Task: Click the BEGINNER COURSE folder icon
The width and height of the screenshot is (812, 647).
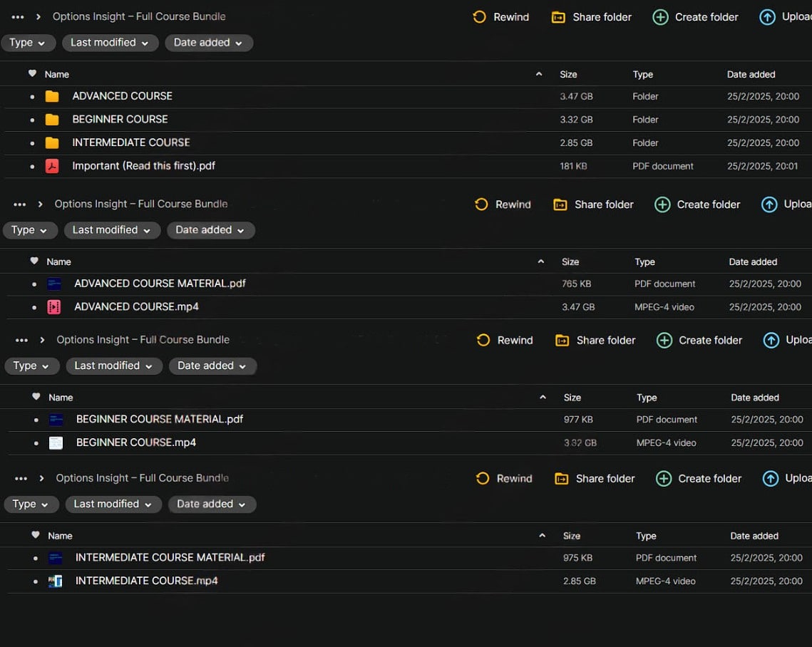Action: [52, 120]
